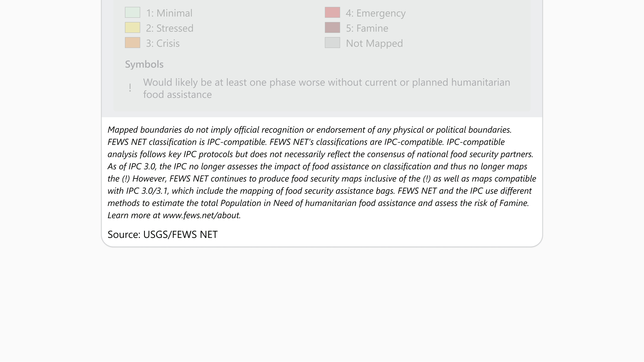The height and width of the screenshot is (362, 644).
Task: Click the gray Not Mapped swatch
Action: 332,43
